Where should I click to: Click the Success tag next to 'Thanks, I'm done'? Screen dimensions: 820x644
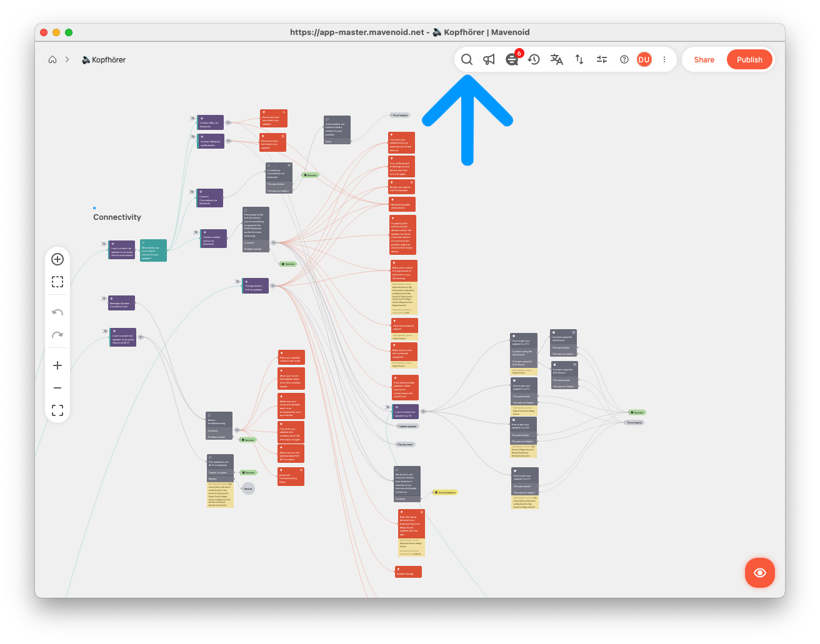tap(248, 472)
